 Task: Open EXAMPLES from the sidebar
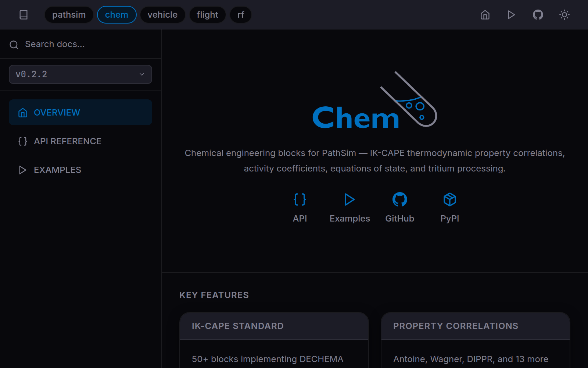tap(58, 170)
